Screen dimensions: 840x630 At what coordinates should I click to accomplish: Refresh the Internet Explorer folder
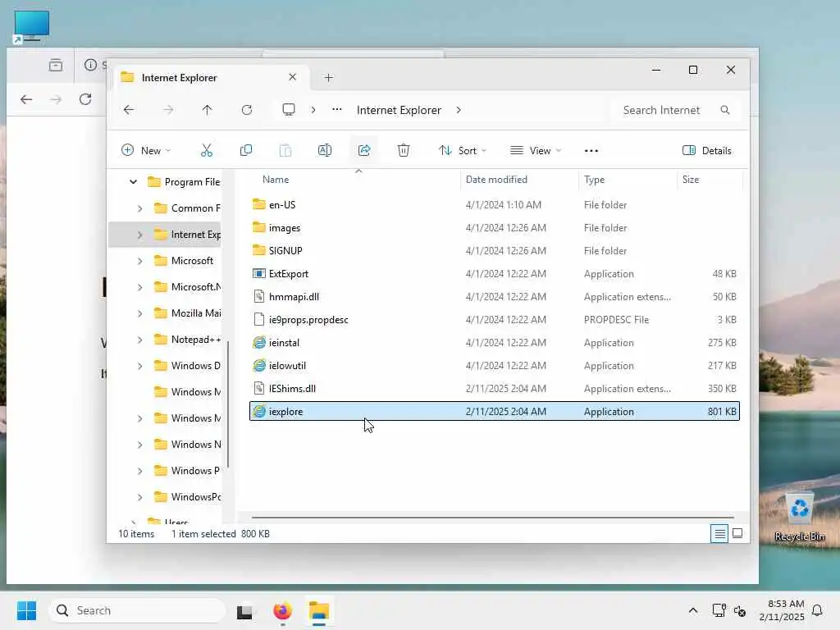coord(247,110)
